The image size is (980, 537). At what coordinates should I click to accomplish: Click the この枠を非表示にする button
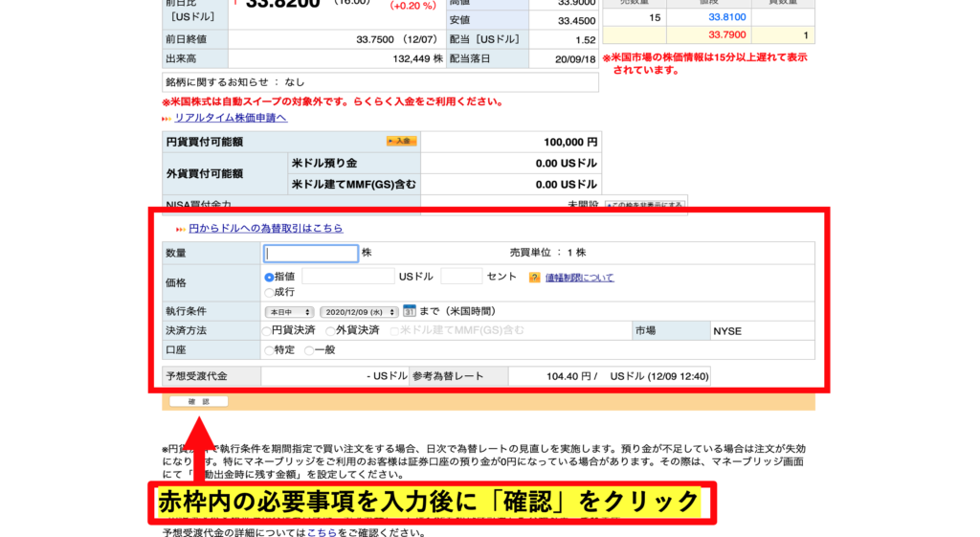pyautogui.click(x=644, y=205)
